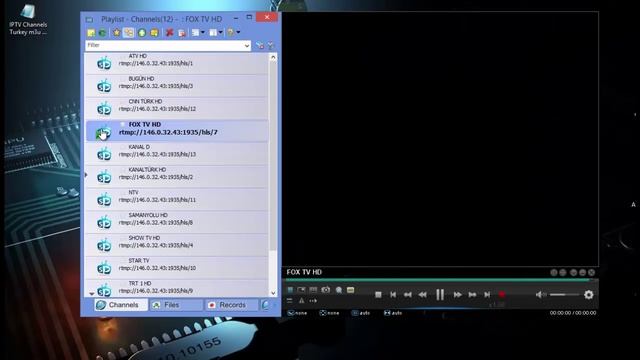Viewport: 640px width, 360px height.
Task: Select the NTV channel
Action: point(177,199)
